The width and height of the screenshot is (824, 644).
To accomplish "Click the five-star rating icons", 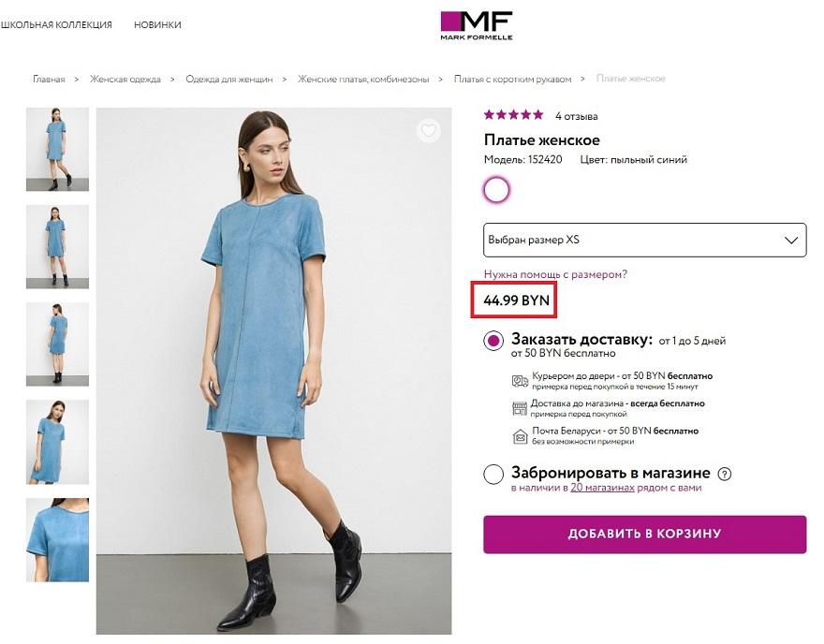I will click(x=513, y=115).
